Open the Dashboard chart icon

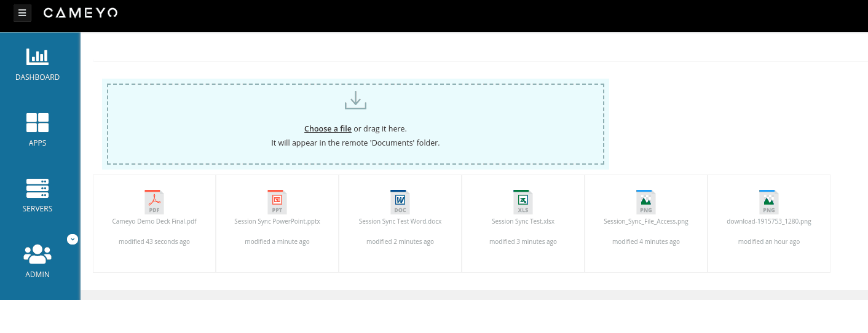37,57
